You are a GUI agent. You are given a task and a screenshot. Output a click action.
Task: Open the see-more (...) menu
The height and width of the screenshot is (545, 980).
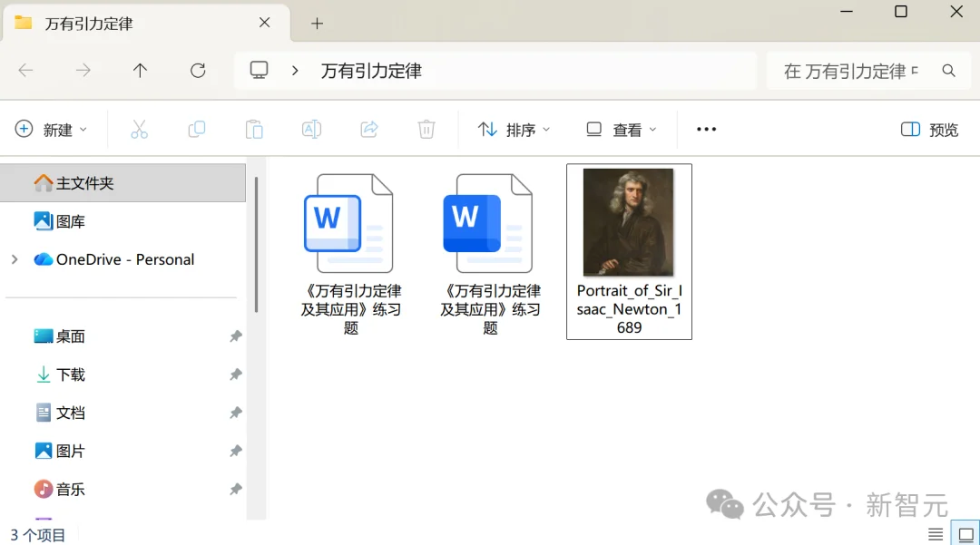[706, 129]
